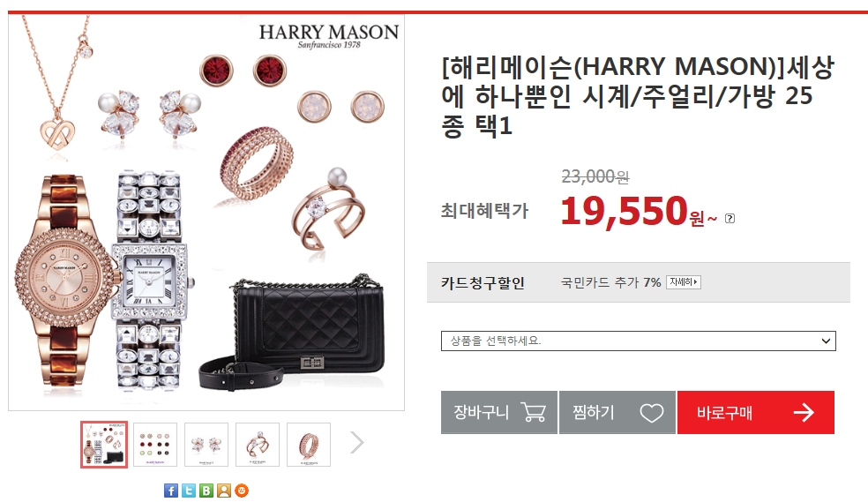
Task: Select the pearl crystal earrings thumbnail
Action: coord(206,445)
